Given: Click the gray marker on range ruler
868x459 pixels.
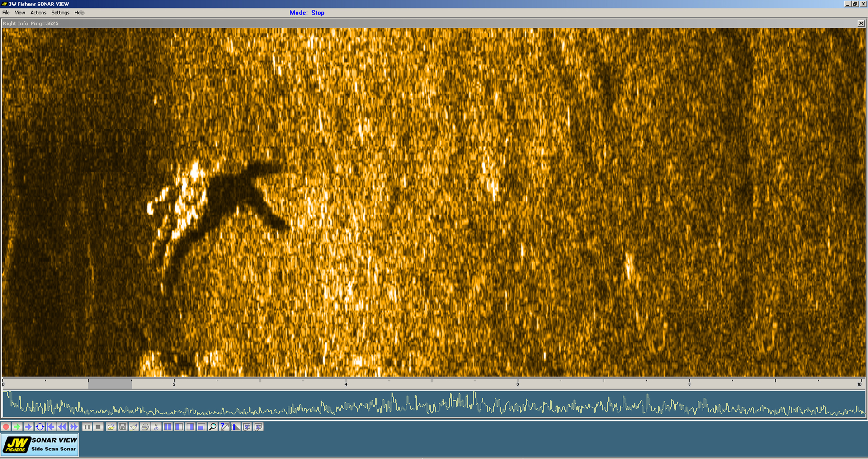Looking at the screenshot, I should coord(110,384).
